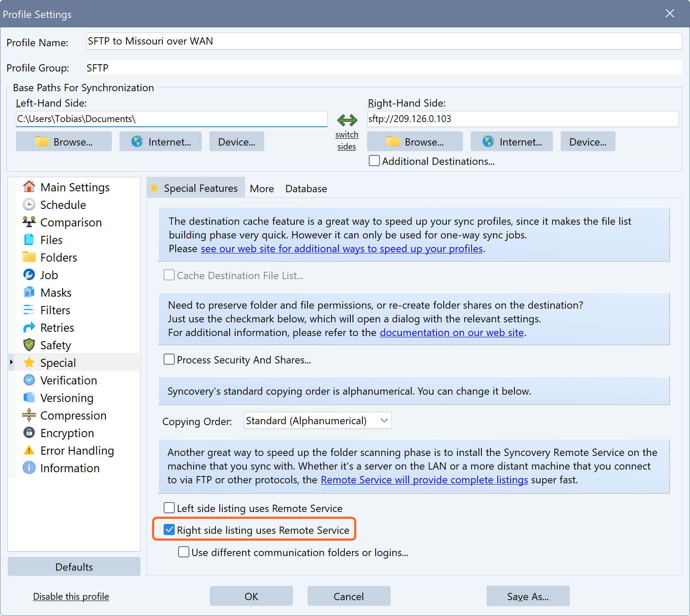Viewport: 690px width, 616px height.
Task: Enable Left side listing uses Remote Service
Action: click(x=169, y=508)
